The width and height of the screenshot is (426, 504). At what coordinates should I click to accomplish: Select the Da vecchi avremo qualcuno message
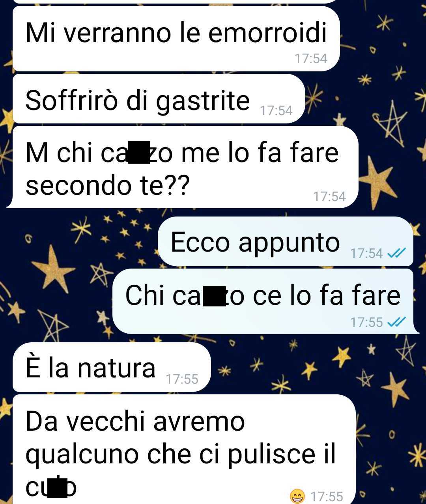click(x=184, y=450)
